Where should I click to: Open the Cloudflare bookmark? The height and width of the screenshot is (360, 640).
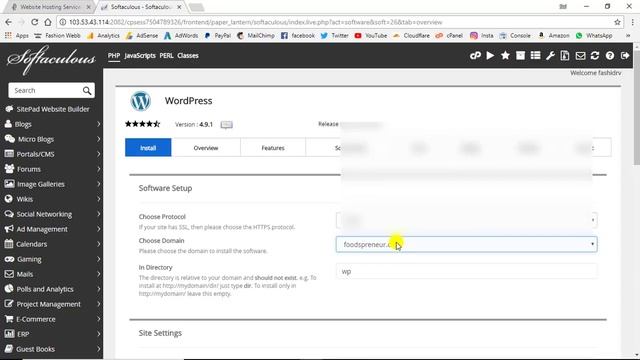411,36
